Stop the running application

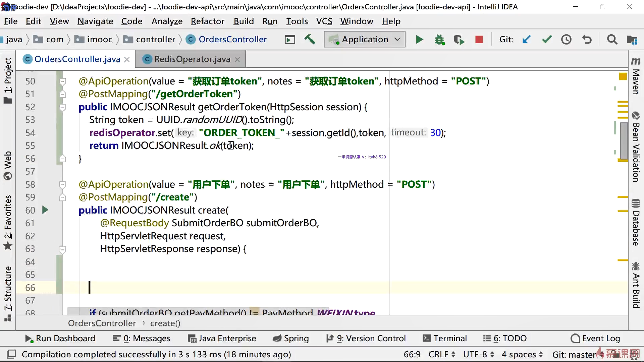point(479,40)
